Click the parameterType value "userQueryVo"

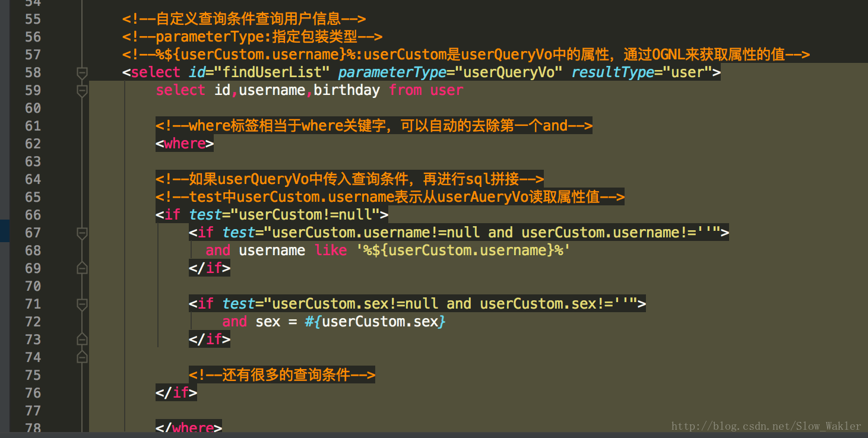(509, 72)
